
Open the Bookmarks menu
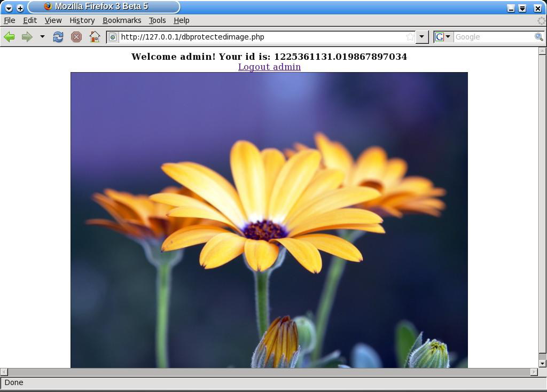pyautogui.click(x=122, y=21)
